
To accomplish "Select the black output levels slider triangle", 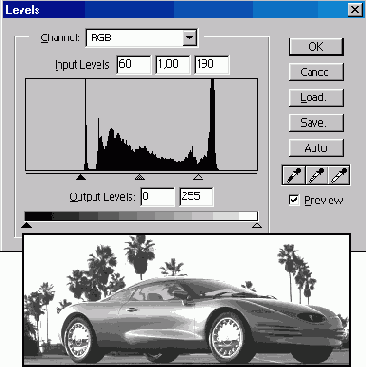I will [27, 225].
